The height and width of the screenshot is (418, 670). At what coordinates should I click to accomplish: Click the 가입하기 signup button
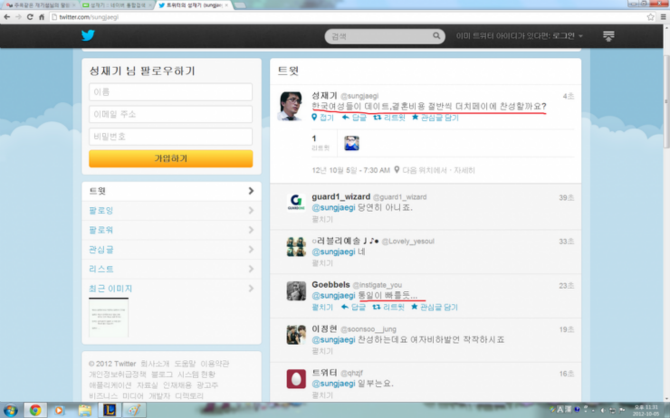click(171, 159)
